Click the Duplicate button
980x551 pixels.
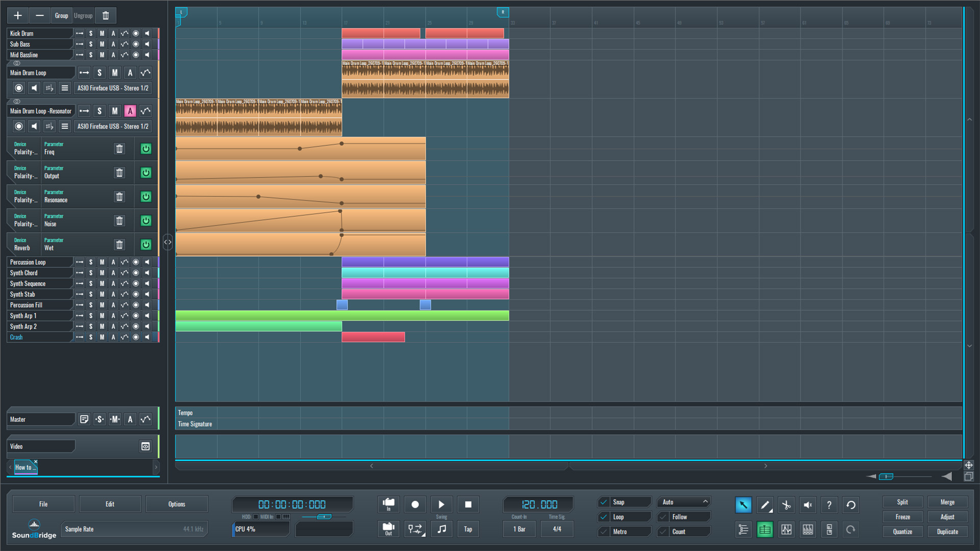(947, 532)
